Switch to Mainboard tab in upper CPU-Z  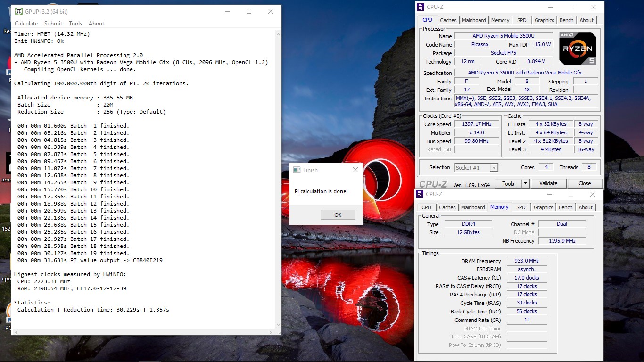click(x=474, y=20)
